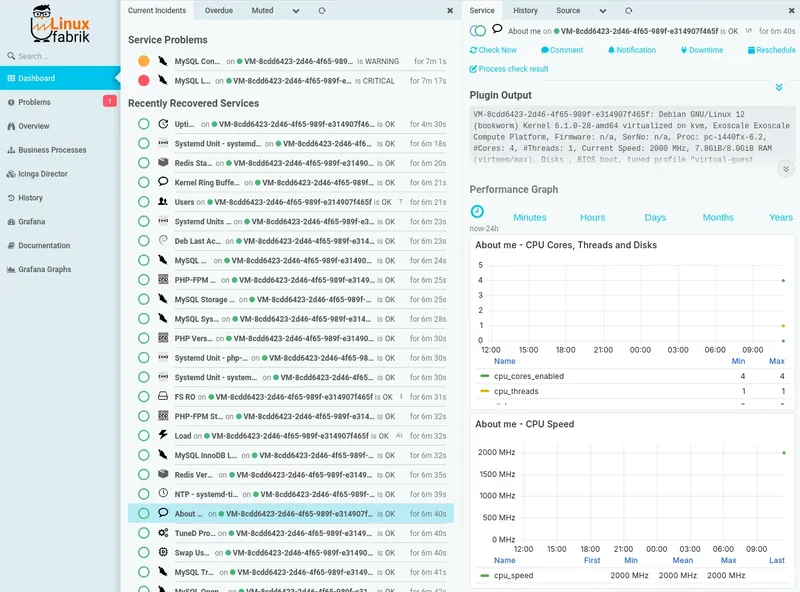The image size is (800, 592).
Task: Click the Downtime link
Action: pyautogui.click(x=702, y=50)
